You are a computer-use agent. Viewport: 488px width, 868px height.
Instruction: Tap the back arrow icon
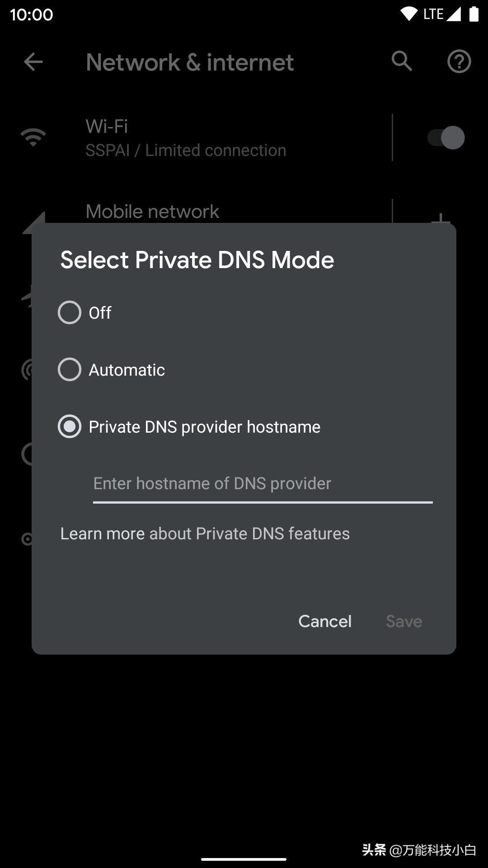33,62
